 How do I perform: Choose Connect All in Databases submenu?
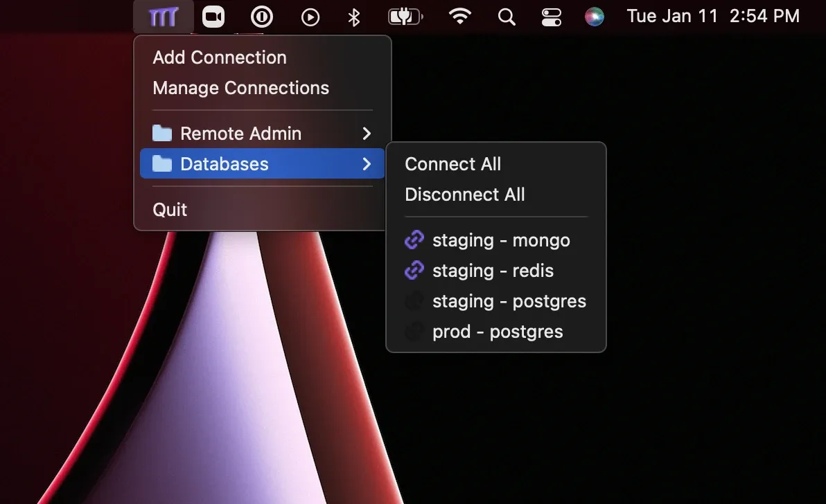click(495, 164)
